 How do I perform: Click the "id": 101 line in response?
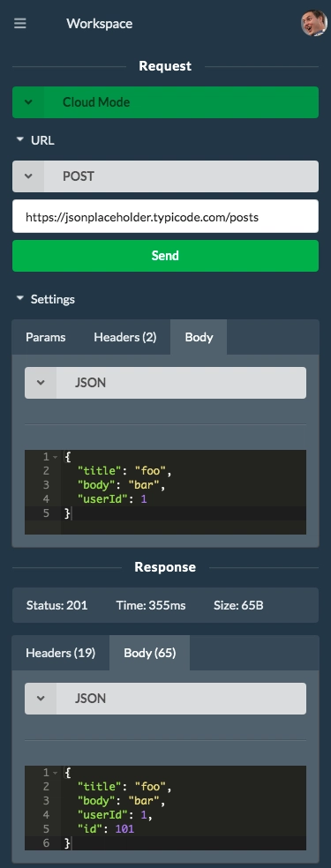pos(106,829)
